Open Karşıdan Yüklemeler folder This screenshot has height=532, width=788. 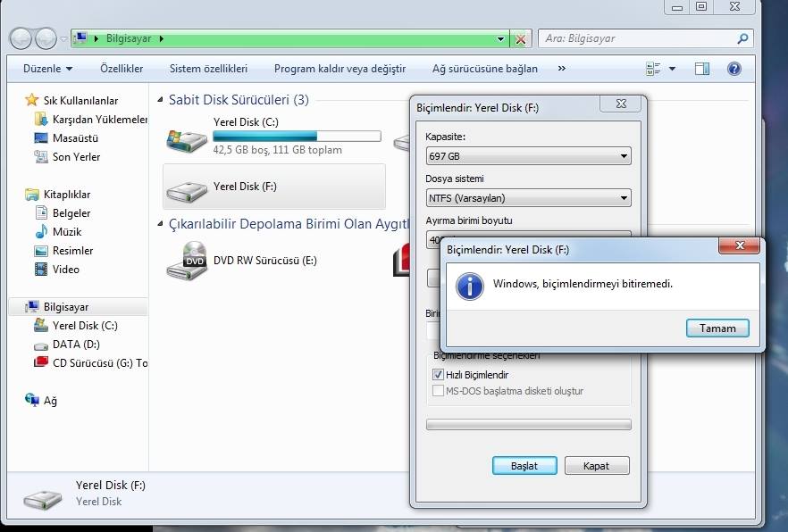(x=99, y=120)
